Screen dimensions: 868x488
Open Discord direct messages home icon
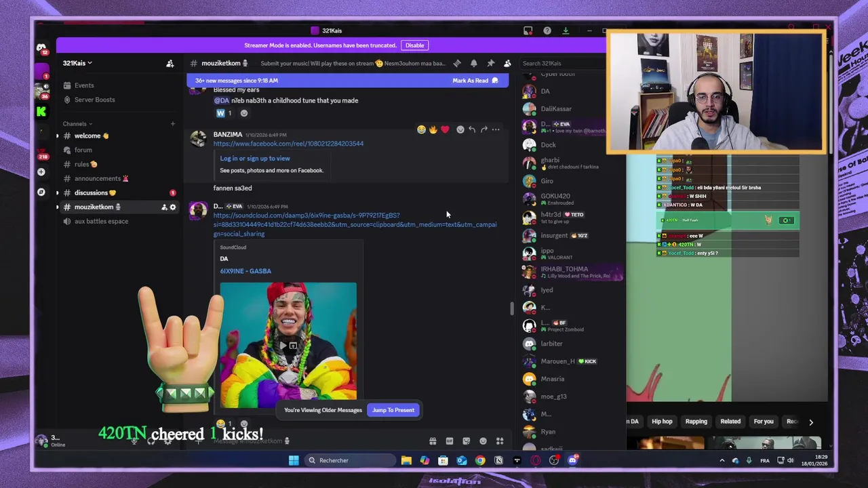pos(41,48)
